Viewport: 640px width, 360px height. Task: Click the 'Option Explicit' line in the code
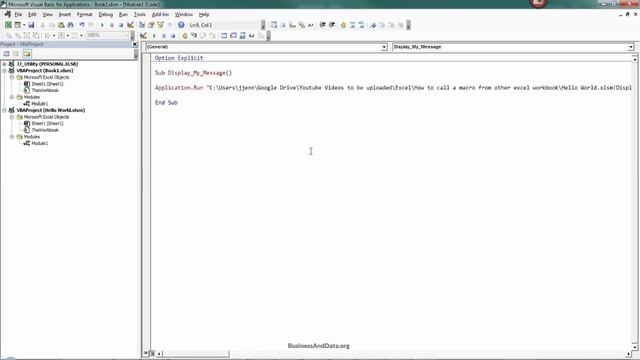click(x=179, y=58)
